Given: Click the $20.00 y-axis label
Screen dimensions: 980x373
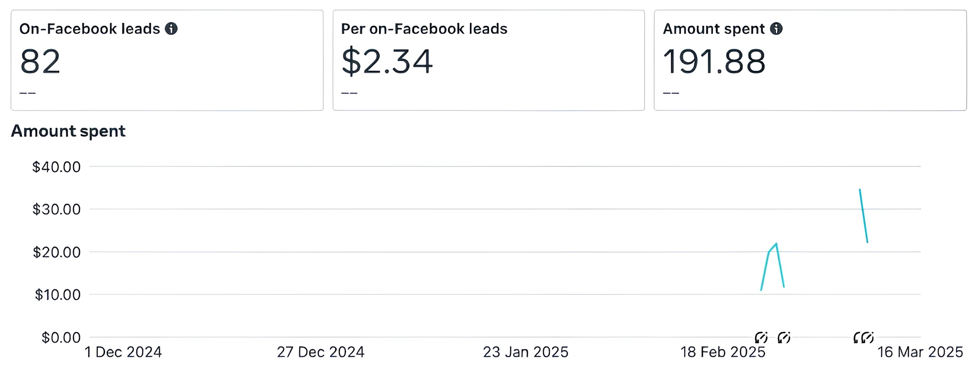Looking at the screenshot, I should (56, 252).
